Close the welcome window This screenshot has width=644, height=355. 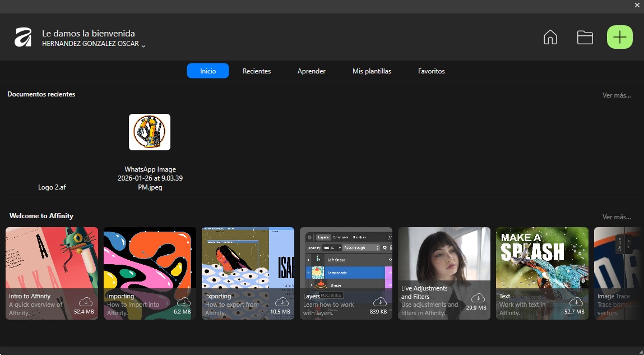(637, 5)
